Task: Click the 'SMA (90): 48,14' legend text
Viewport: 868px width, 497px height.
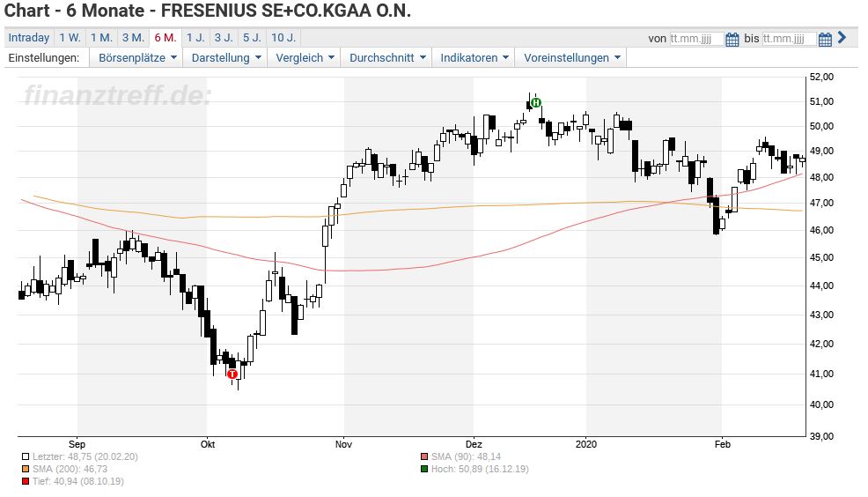Action: click(466, 457)
